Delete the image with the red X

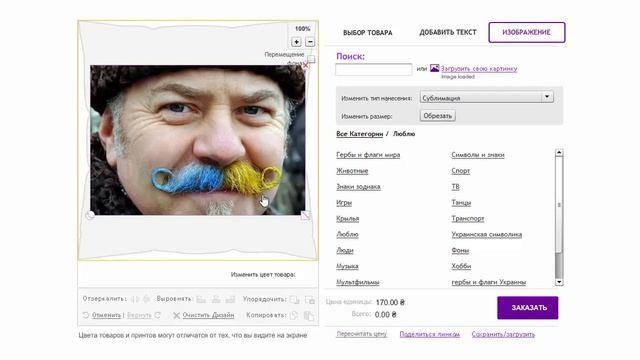(x=305, y=65)
